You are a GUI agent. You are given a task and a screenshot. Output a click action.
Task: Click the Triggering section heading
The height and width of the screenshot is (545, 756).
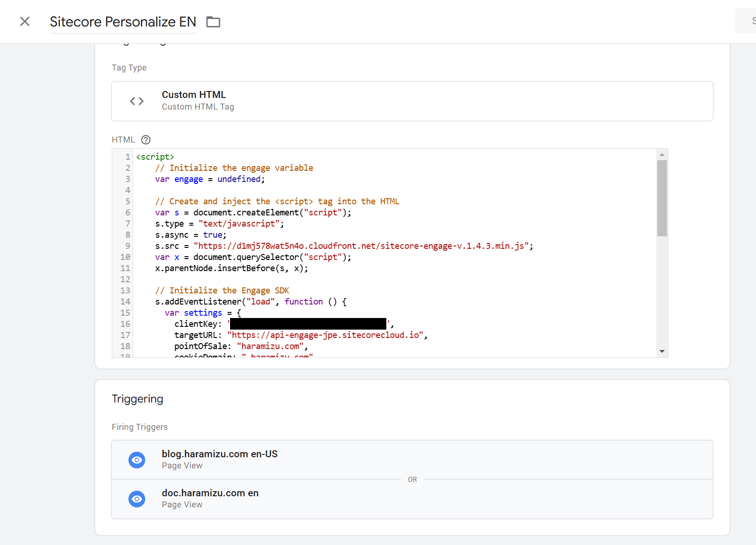click(137, 399)
